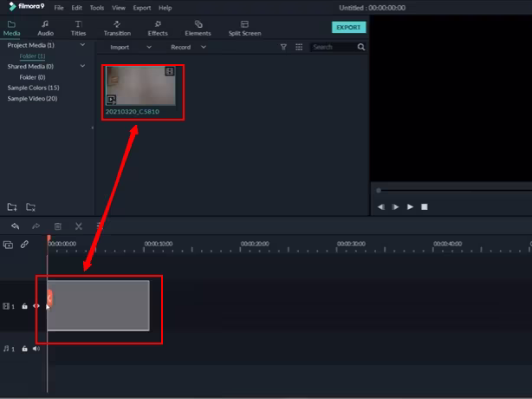Click the add track manager icon
The image size is (532, 399).
click(8, 245)
